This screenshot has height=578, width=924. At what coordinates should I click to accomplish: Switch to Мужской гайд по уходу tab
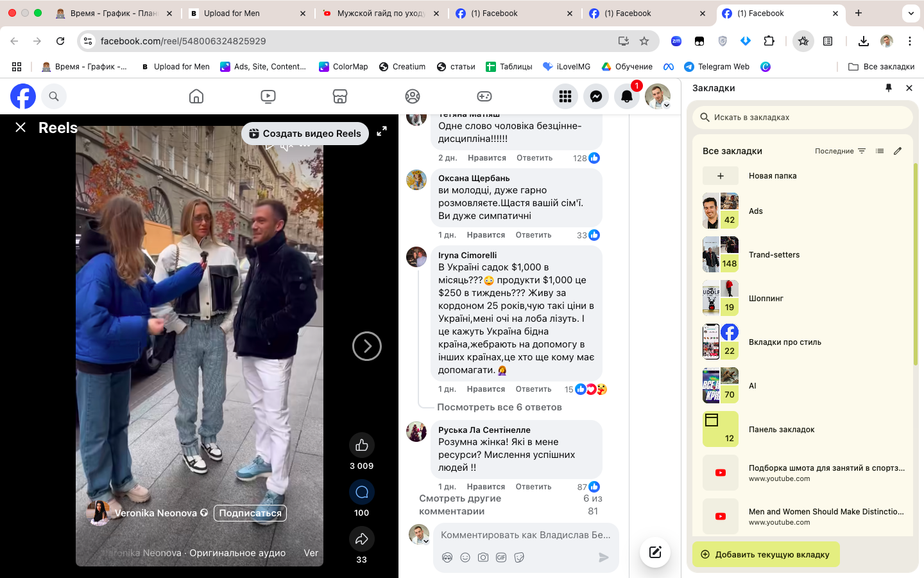tap(381, 13)
